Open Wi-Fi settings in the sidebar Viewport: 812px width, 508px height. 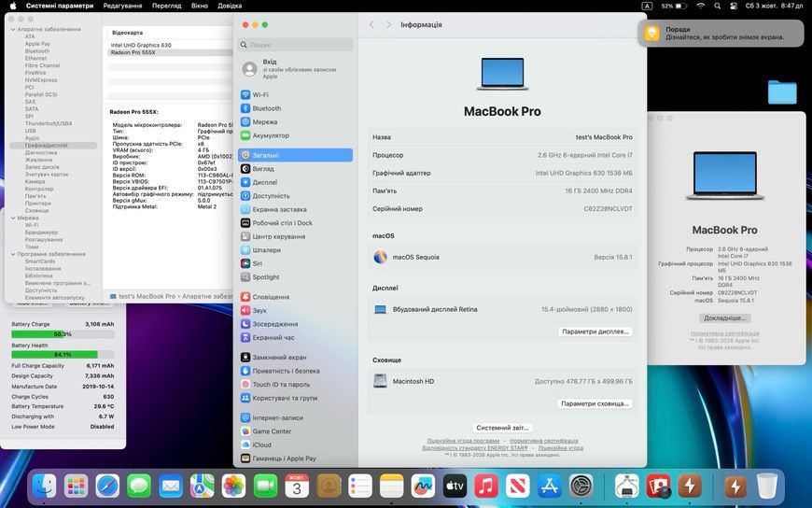tap(295, 95)
